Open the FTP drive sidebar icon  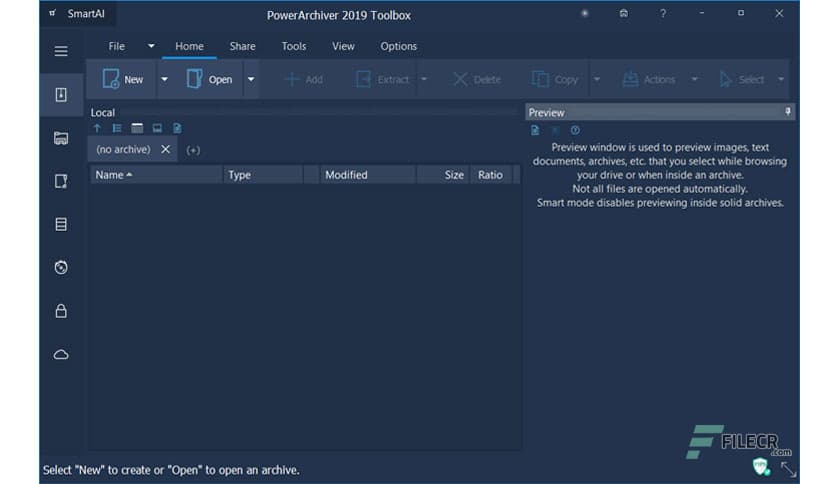tap(61, 139)
